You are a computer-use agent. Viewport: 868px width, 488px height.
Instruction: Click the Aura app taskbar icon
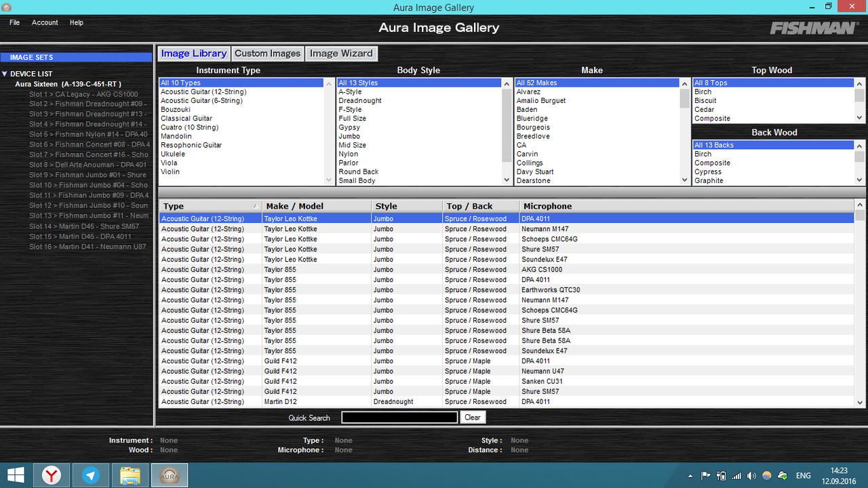point(169,475)
